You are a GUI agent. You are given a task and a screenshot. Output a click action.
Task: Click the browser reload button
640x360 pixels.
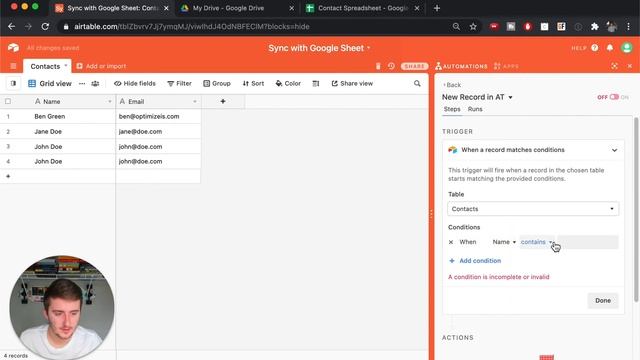pyautogui.click(x=45, y=27)
